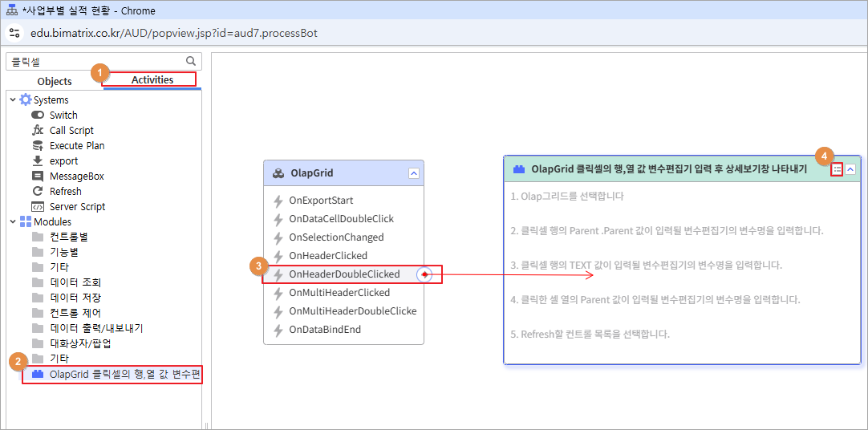Choose the Execute Plan activity

[x=77, y=145]
